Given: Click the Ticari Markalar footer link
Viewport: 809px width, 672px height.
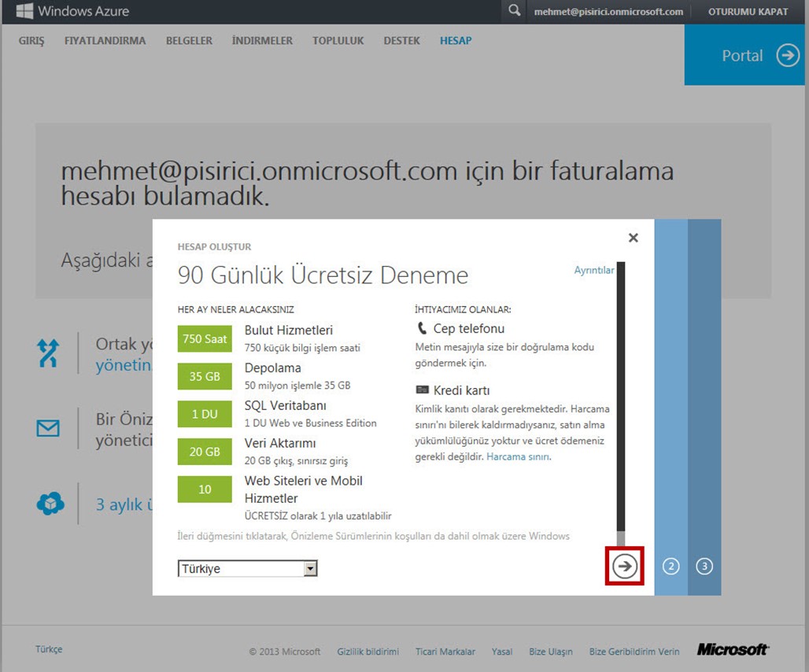Looking at the screenshot, I should pyautogui.click(x=445, y=652).
